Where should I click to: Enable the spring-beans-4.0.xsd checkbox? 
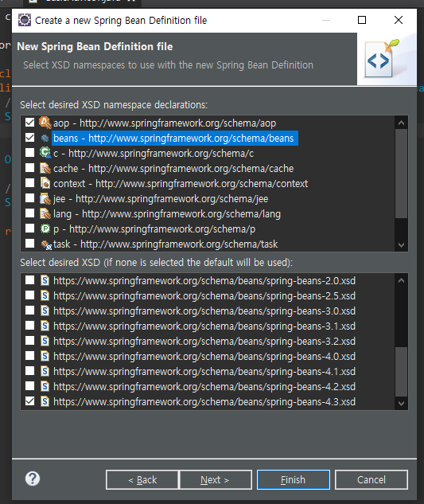click(29, 355)
